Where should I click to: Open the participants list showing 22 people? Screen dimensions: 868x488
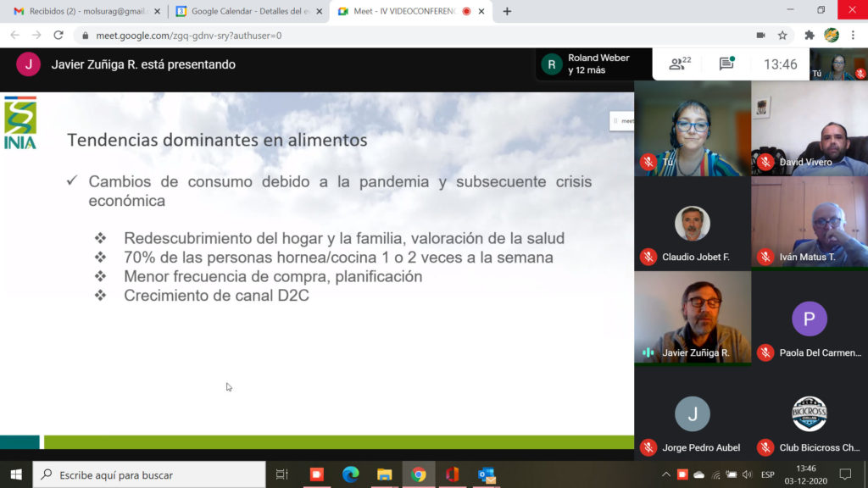click(680, 64)
